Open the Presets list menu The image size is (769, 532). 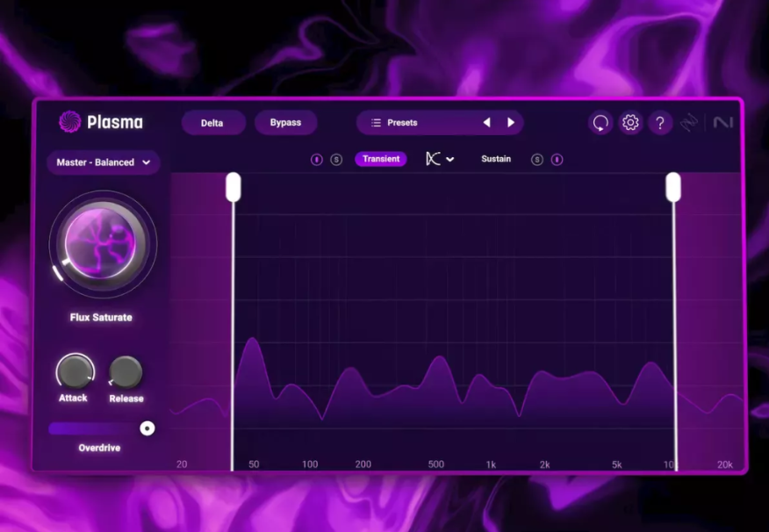click(395, 123)
